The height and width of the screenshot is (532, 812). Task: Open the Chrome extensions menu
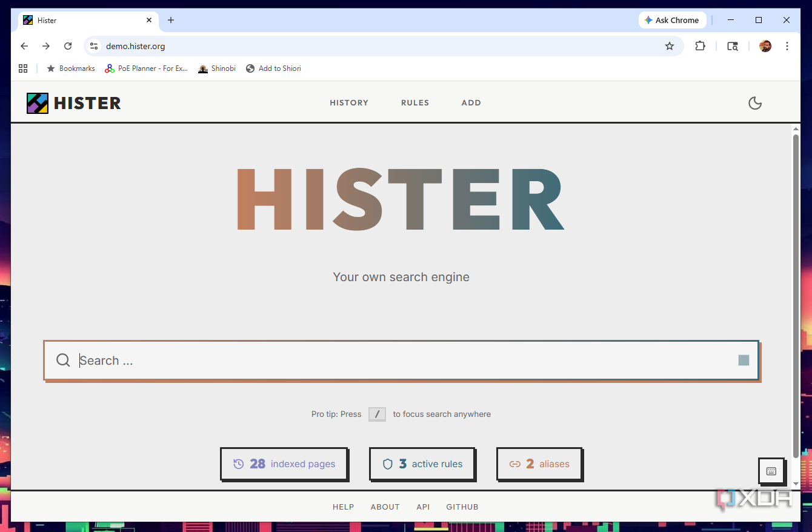click(x=701, y=46)
